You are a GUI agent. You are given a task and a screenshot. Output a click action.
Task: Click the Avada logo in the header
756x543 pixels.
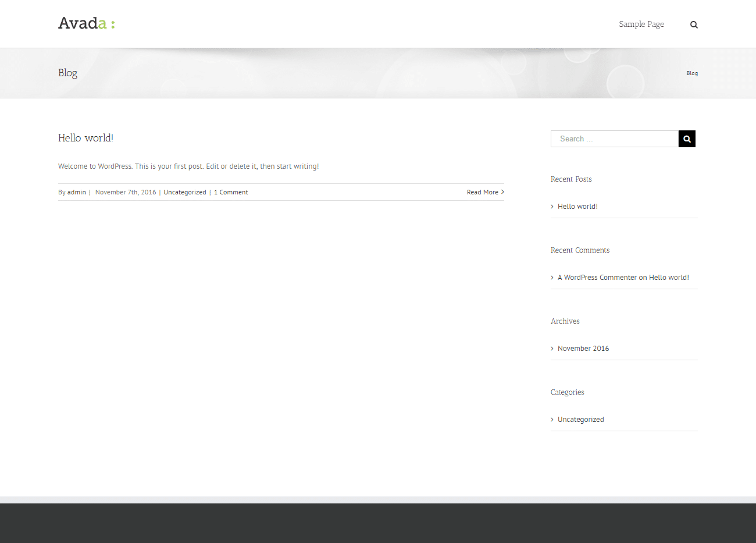coord(87,24)
